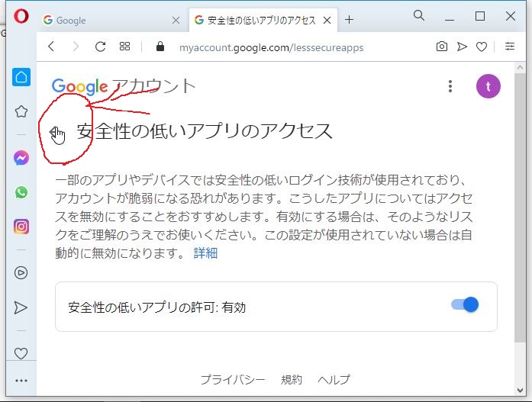Open the tab search magnifier icon

(419, 15)
